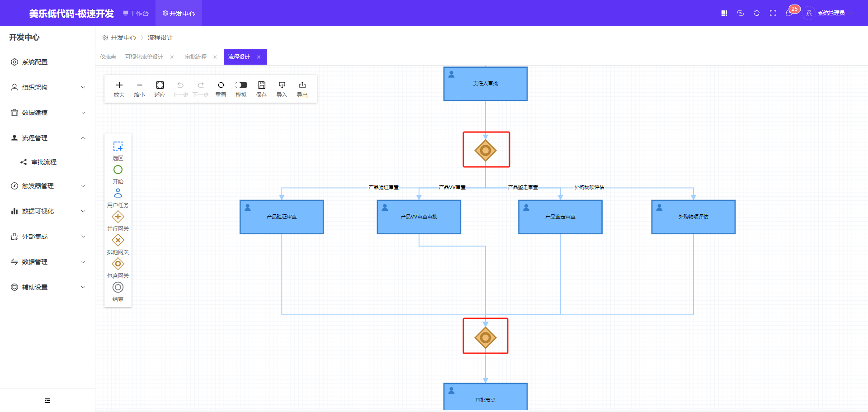Image resolution: width=868 pixels, height=412 pixels.
Task: Click the import (导入) icon
Action: point(282,85)
